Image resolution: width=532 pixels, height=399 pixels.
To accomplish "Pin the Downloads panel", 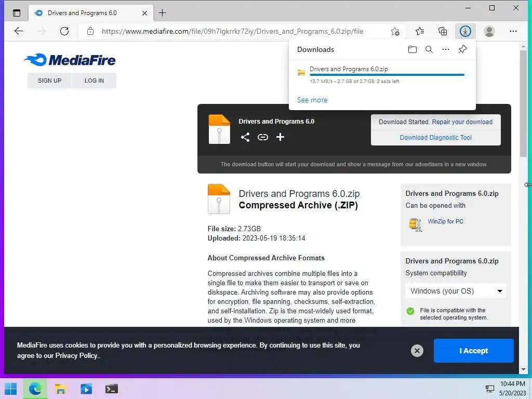I will (x=462, y=49).
